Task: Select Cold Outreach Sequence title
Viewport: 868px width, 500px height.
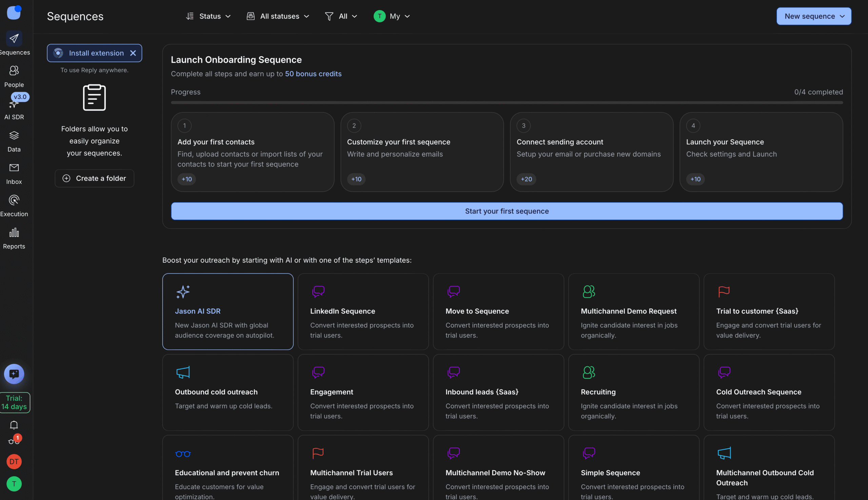Action: [x=758, y=392]
